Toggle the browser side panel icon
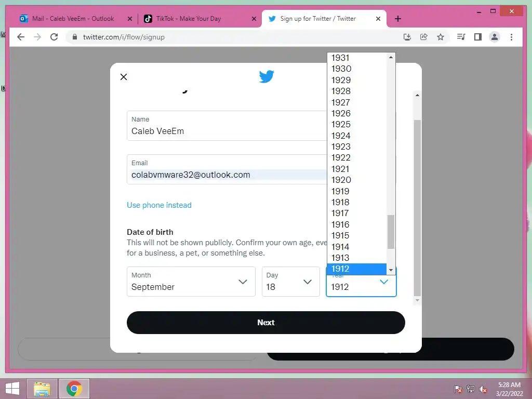532x399 pixels. pyautogui.click(x=478, y=37)
